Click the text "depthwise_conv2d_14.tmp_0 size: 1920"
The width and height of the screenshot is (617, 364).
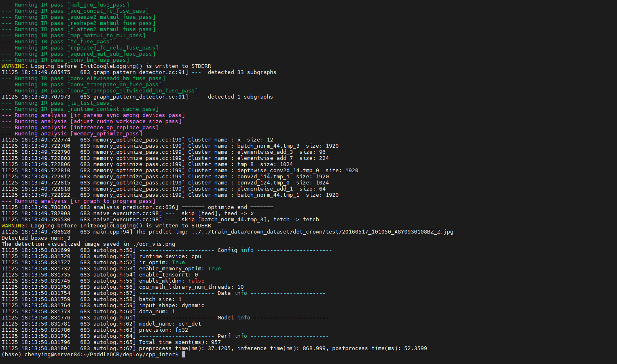coord(298,171)
